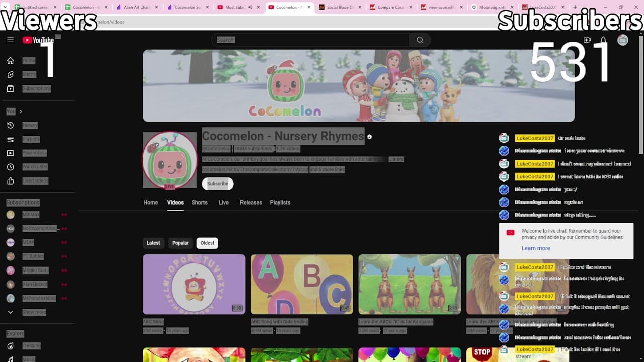Play the ABC Song thumbnail
The height and width of the screenshot is (362, 644).
click(x=194, y=284)
